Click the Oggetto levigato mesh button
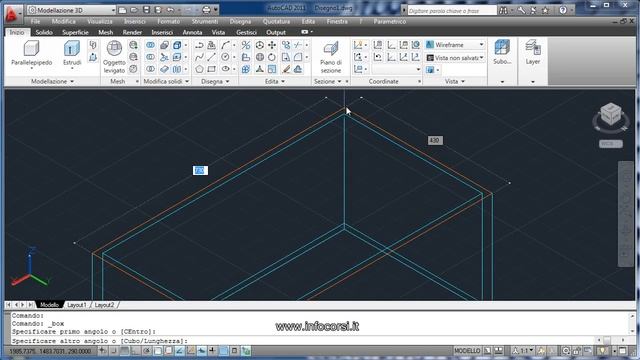This screenshot has height=360, width=640. [114, 57]
